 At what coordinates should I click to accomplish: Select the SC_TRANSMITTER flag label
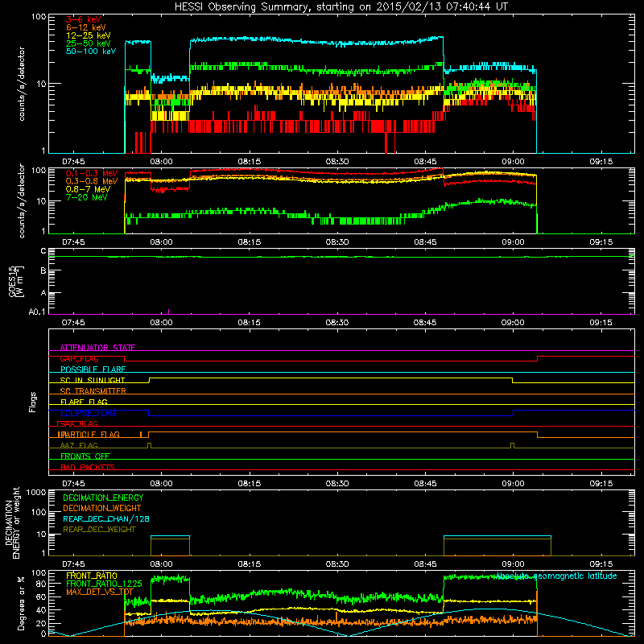93,391
